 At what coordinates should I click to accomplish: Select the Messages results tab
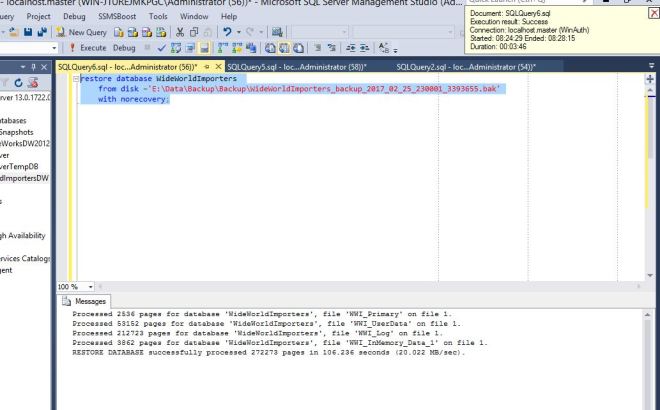pos(84,300)
